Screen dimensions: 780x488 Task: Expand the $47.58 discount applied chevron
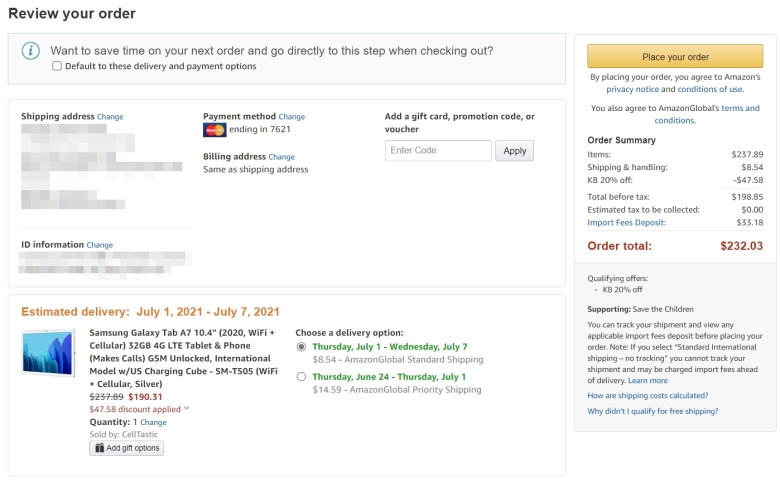point(187,408)
